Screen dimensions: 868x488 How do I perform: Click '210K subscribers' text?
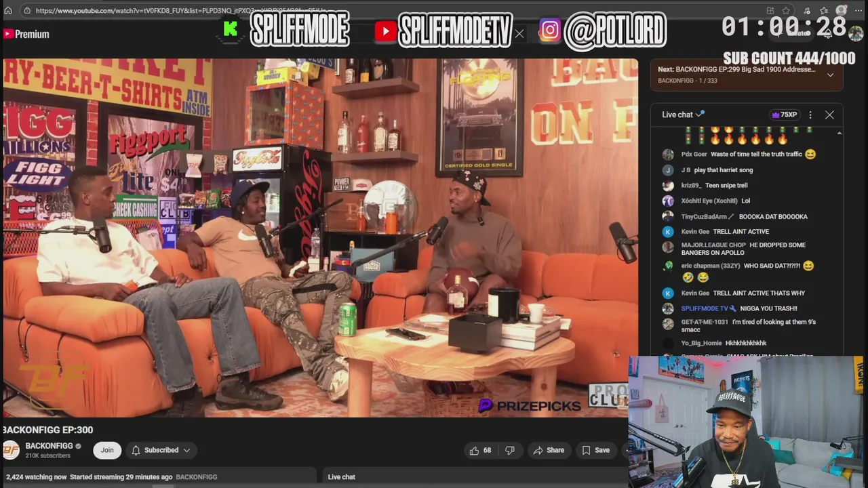point(47,456)
